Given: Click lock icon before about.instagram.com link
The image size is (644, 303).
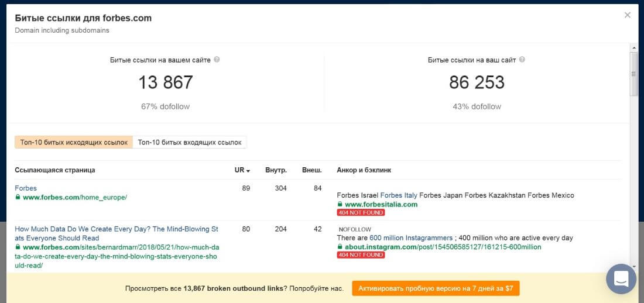Looking at the screenshot, I should click(340, 247).
